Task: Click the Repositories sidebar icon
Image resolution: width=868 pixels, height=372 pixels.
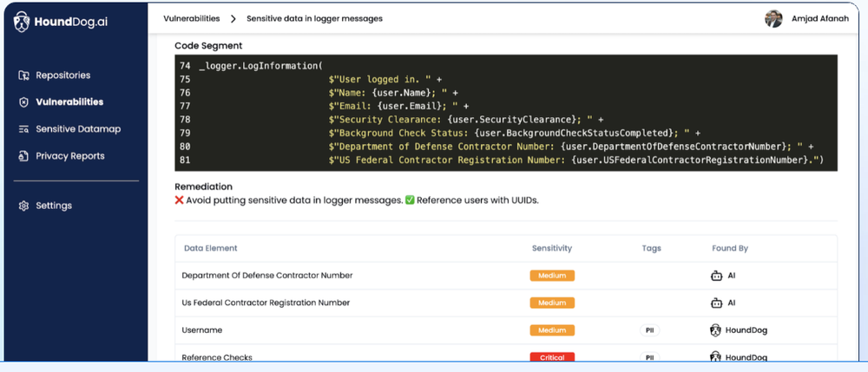Action: click(24, 75)
